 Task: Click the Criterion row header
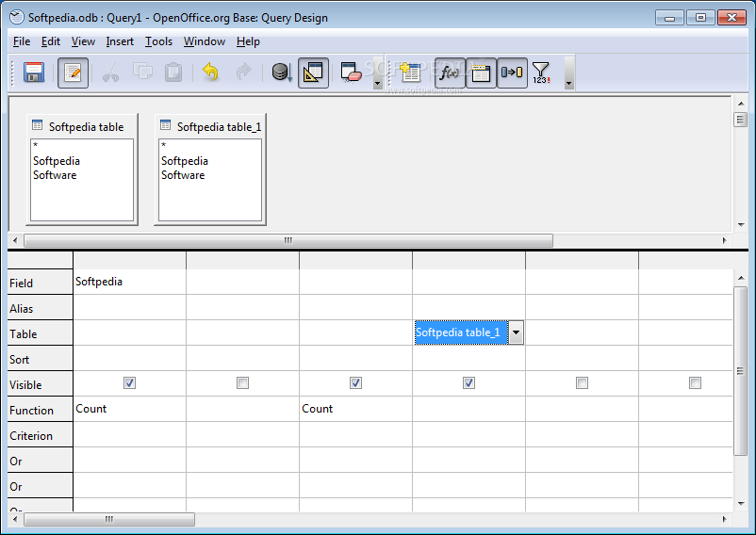40,435
